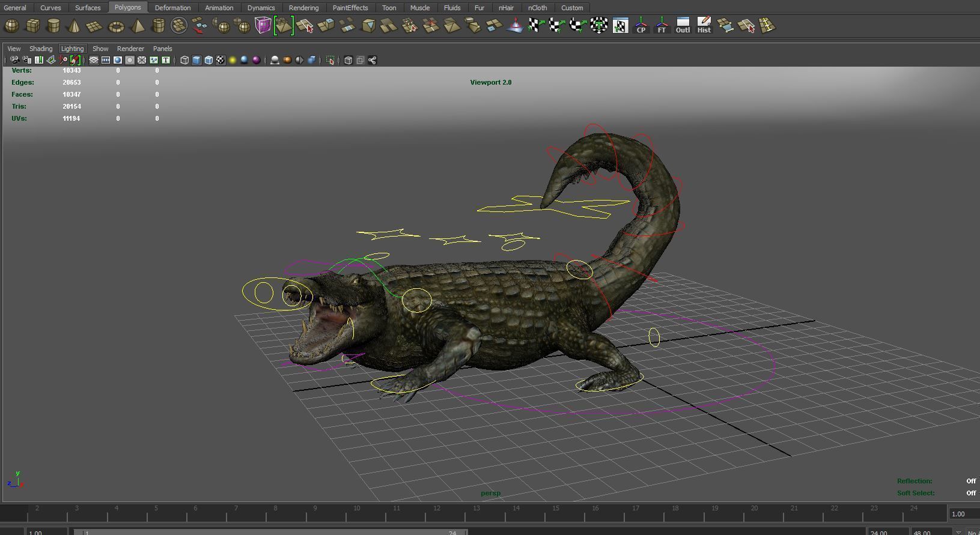Apply Smooth using purple cube icon
Screen dimensions: 980x535
(263, 26)
